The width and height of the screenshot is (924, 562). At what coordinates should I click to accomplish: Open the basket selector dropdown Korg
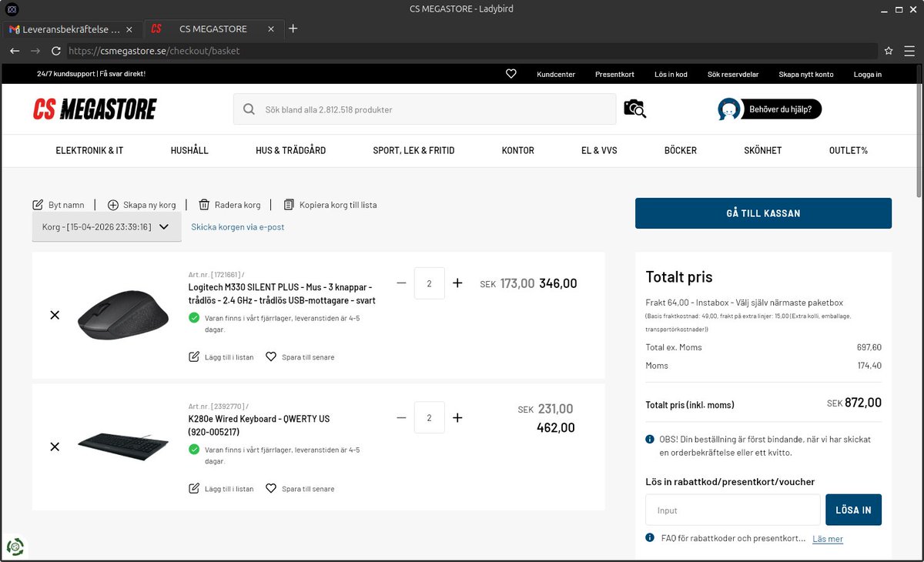pos(107,227)
